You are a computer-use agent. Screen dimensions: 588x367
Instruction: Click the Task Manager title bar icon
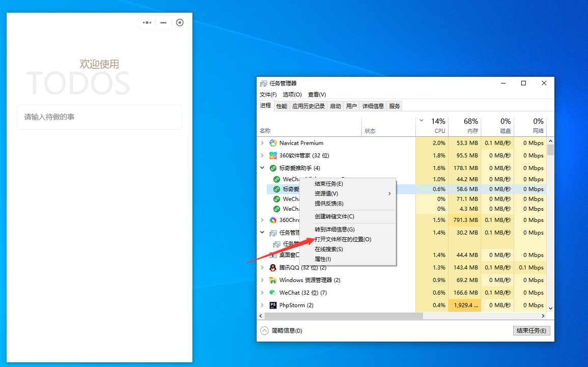[x=264, y=83]
